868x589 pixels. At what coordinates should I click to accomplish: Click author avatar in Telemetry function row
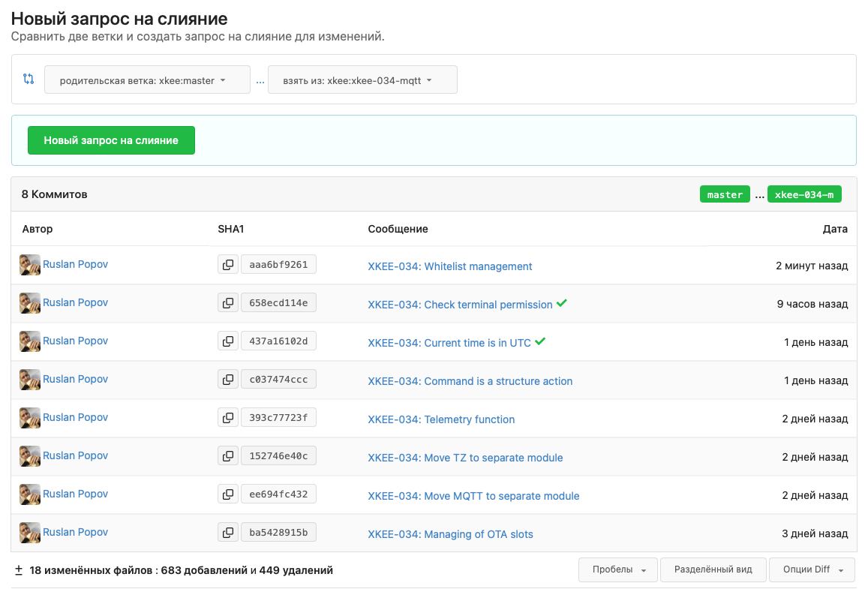pos(30,417)
